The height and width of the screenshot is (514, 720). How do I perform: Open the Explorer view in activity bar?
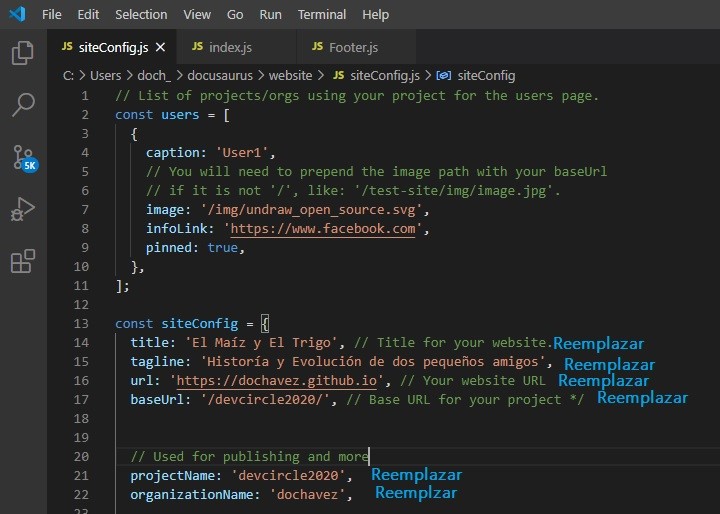tap(22, 53)
